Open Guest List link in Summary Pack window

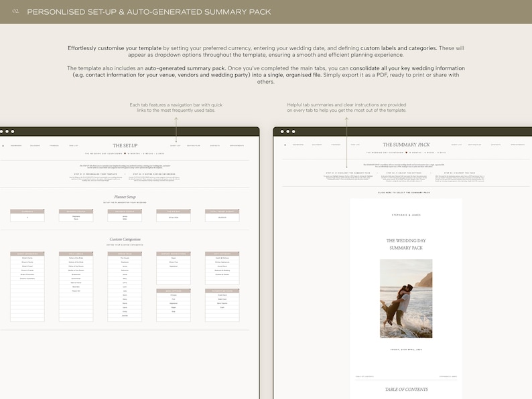(457, 145)
